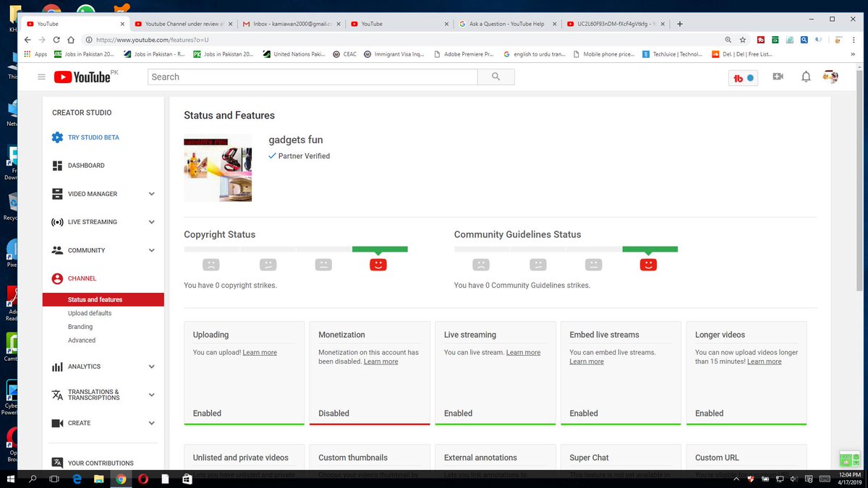This screenshot has height=488, width=868.
Task: Click Learn more in Uploading card
Action: click(260, 353)
